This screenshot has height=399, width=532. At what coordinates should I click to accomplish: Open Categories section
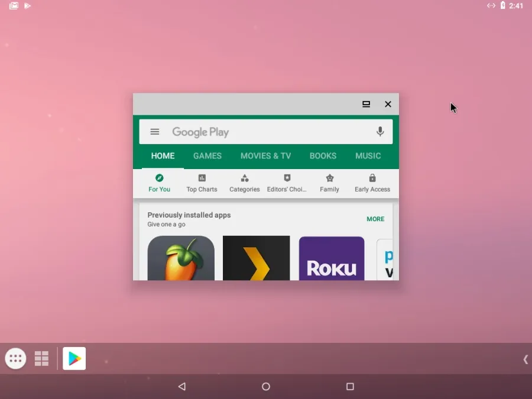(245, 183)
